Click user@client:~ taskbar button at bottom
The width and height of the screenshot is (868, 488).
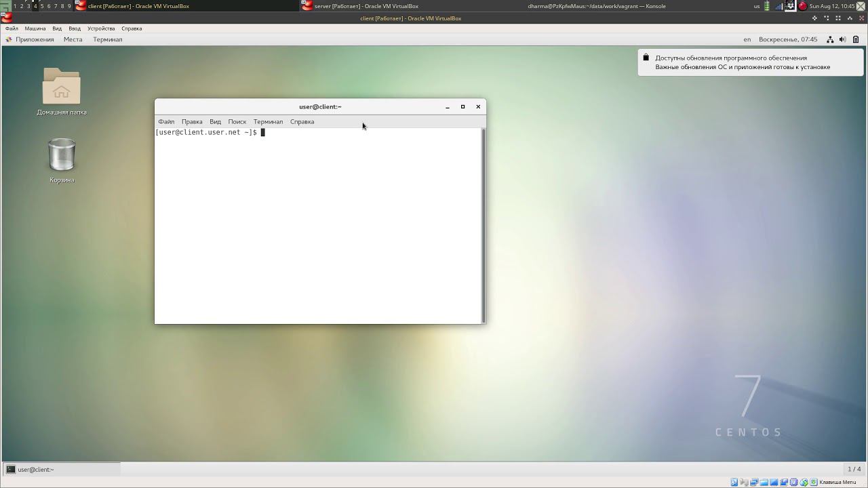62,469
